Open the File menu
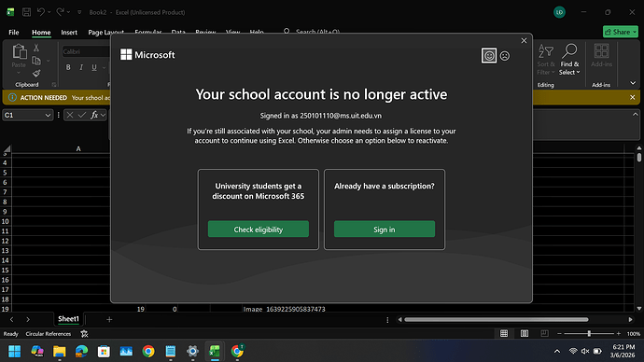644x362 pixels. point(14,32)
